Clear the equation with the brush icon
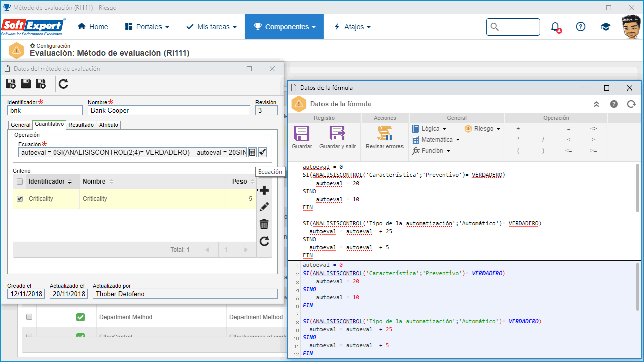644x362 pixels. 263,152
